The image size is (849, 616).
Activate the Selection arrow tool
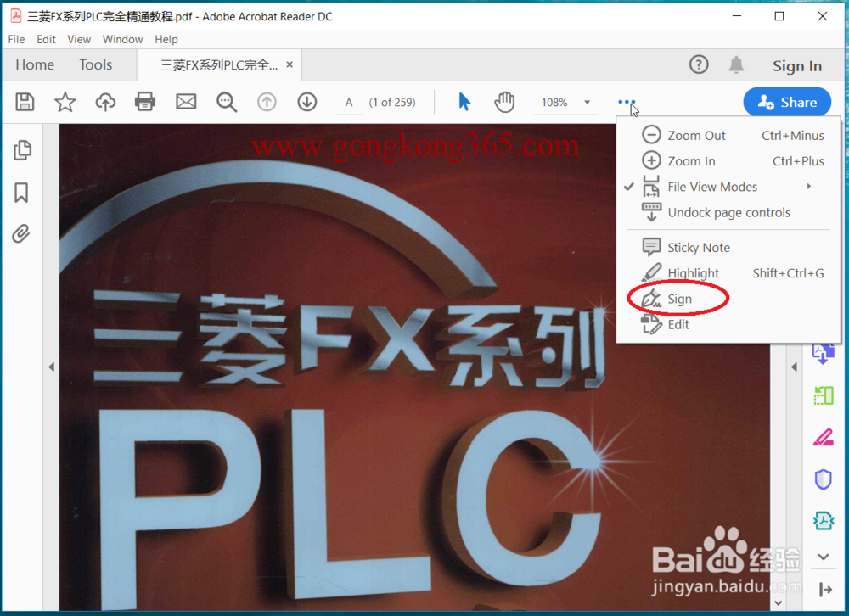(464, 102)
